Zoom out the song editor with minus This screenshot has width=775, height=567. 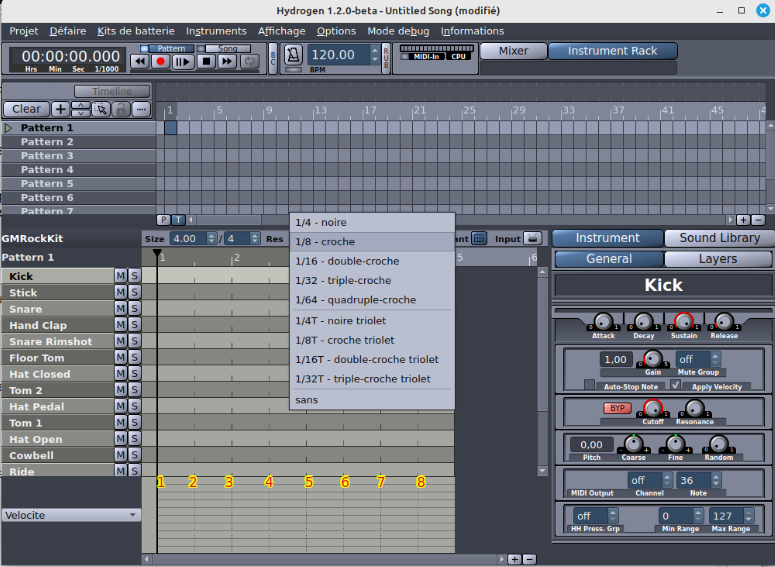coord(758,220)
